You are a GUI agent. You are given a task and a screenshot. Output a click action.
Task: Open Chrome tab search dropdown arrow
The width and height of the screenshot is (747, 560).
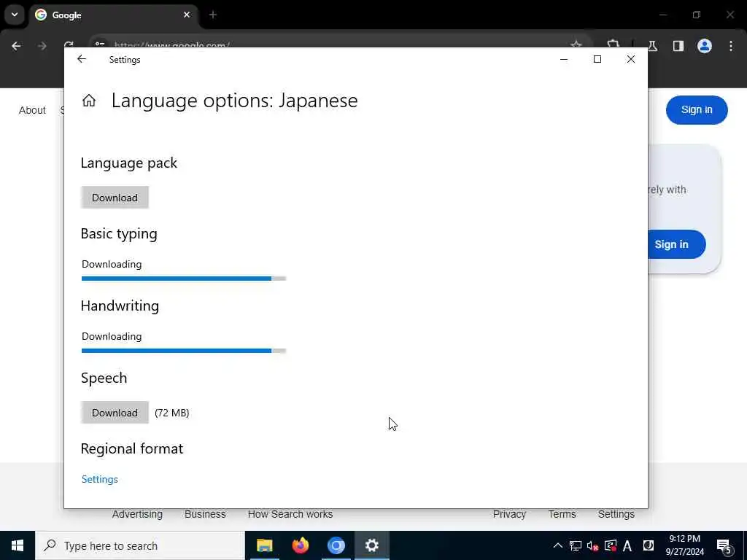coord(15,15)
